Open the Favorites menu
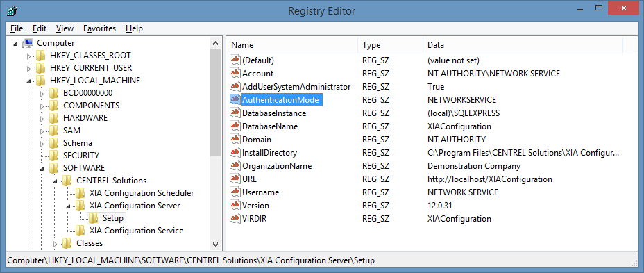This screenshot has height=273, width=644. (99, 28)
